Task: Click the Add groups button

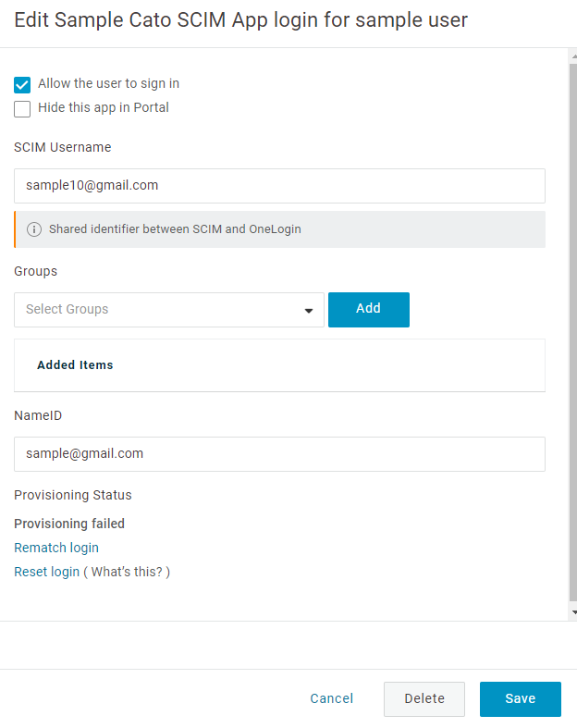Action: click(x=369, y=310)
